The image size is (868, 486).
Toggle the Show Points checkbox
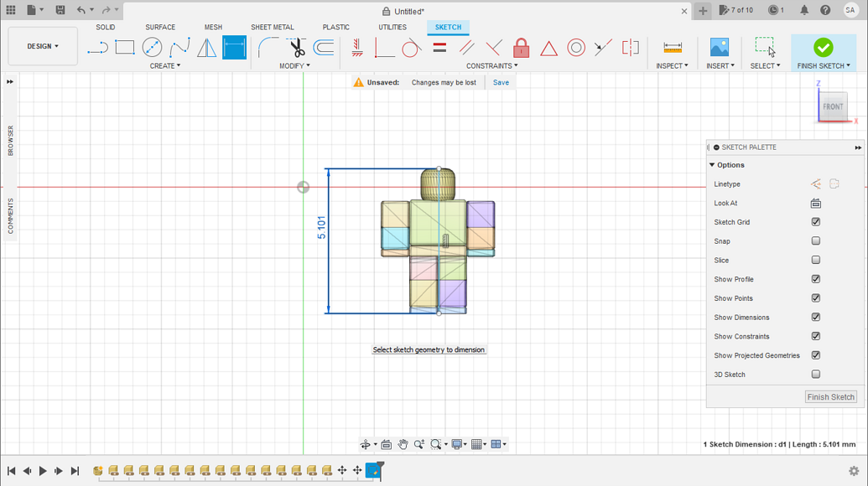pyautogui.click(x=815, y=298)
